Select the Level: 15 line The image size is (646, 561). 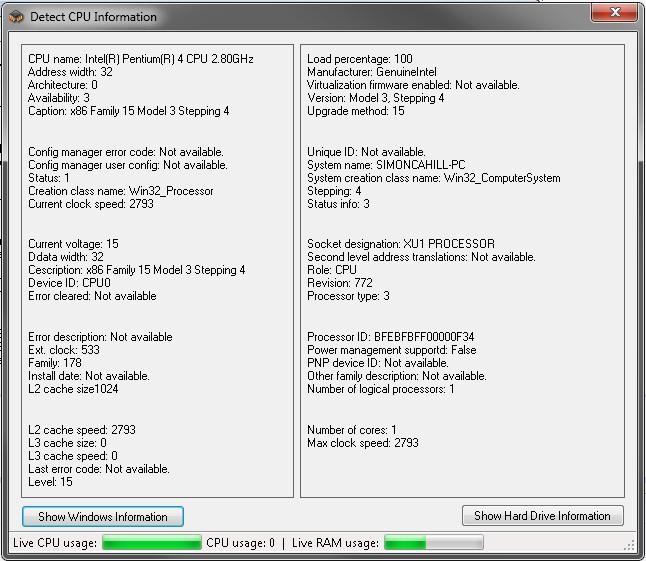tap(50, 482)
